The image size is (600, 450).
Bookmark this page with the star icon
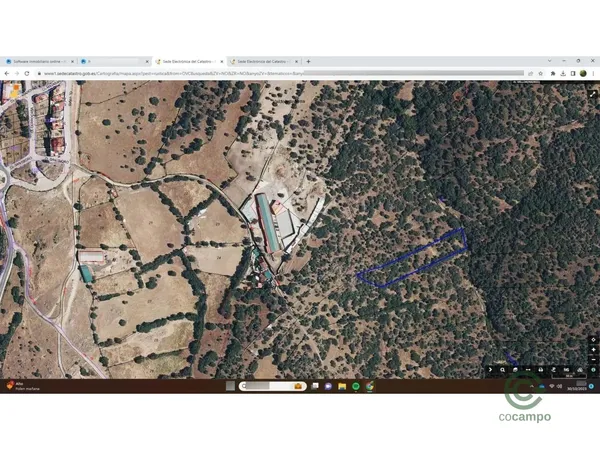coord(541,73)
